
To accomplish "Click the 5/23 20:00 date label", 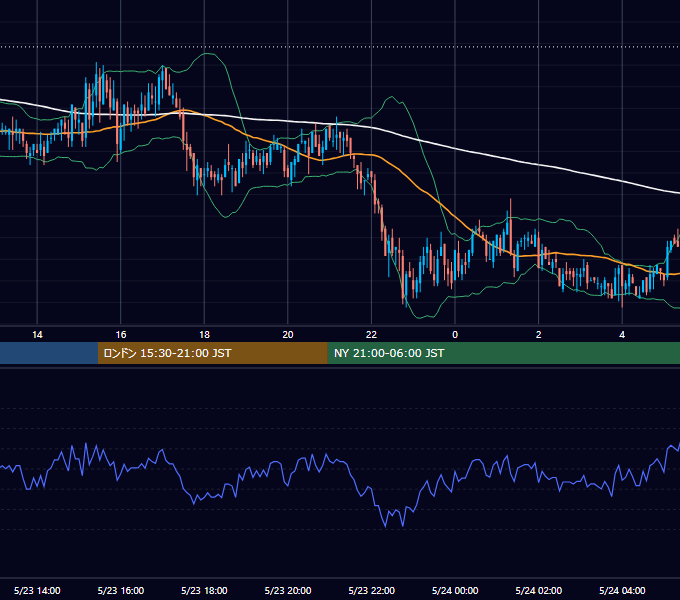I will (288, 590).
